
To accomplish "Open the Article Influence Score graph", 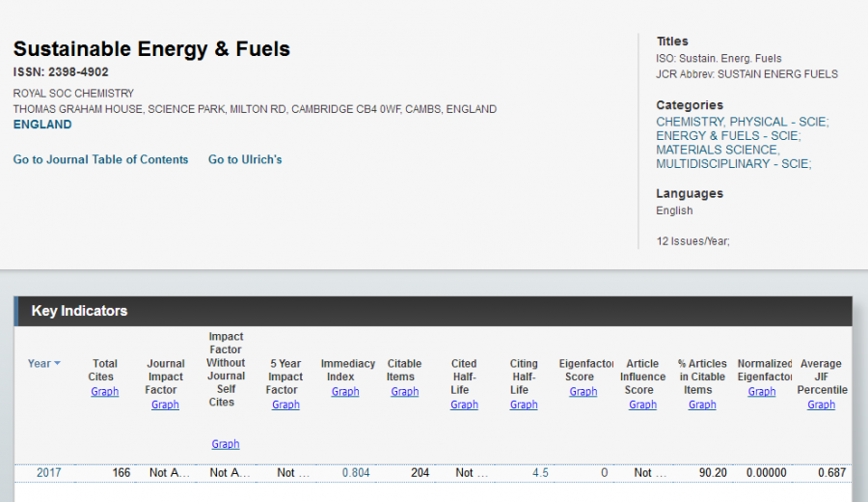I will (x=643, y=405).
